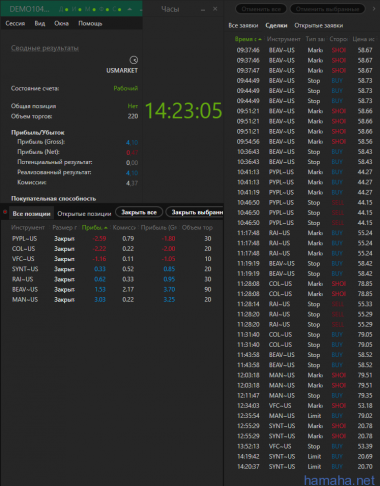Sort deals by the Инструмент column header
380x486 pixels.
(283, 39)
